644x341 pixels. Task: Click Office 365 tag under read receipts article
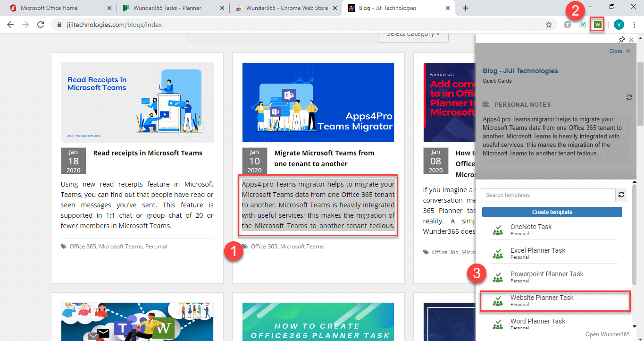83,247
